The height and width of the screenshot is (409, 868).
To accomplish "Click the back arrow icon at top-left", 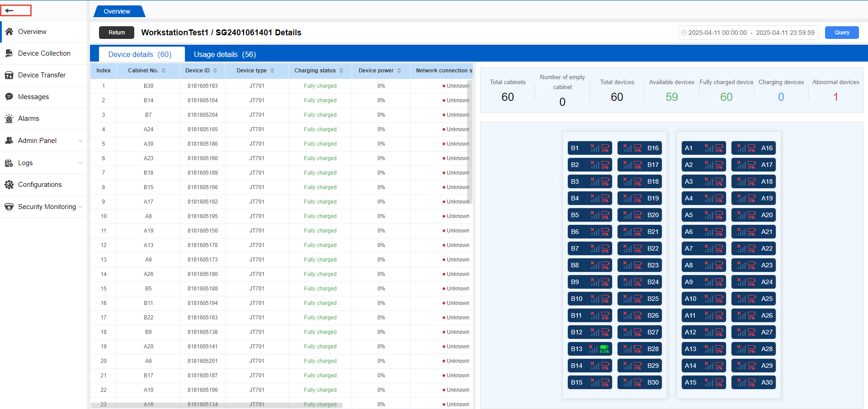I will point(9,10).
